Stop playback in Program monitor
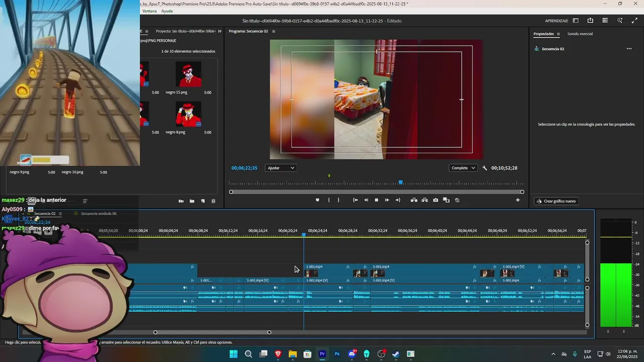The height and width of the screenshot is (362, 644). click(376, 200)
